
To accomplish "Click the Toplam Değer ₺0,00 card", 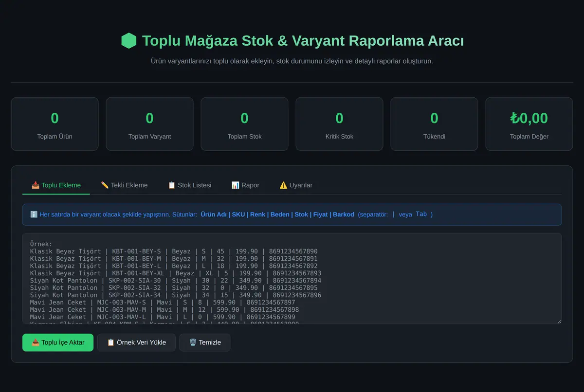I will [x=529, y=124].
